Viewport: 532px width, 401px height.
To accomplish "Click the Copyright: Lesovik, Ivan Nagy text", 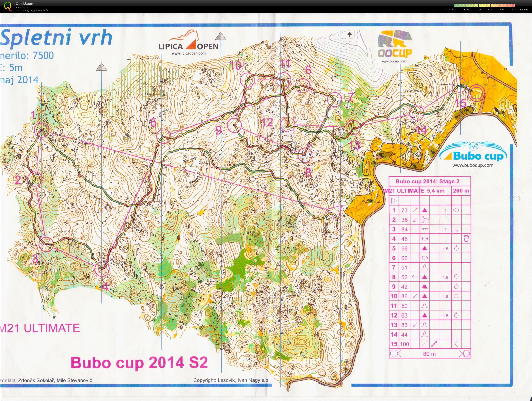I will (231, 380).
